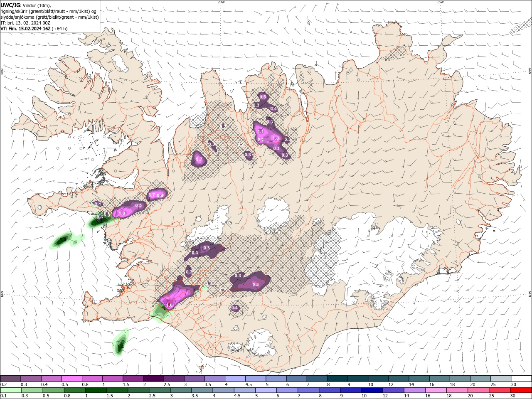Click the 'slydda/snjókoma (grátt/bleikt/grænt - mm/1klst)' line
The image size is (532, 399).
49,17
